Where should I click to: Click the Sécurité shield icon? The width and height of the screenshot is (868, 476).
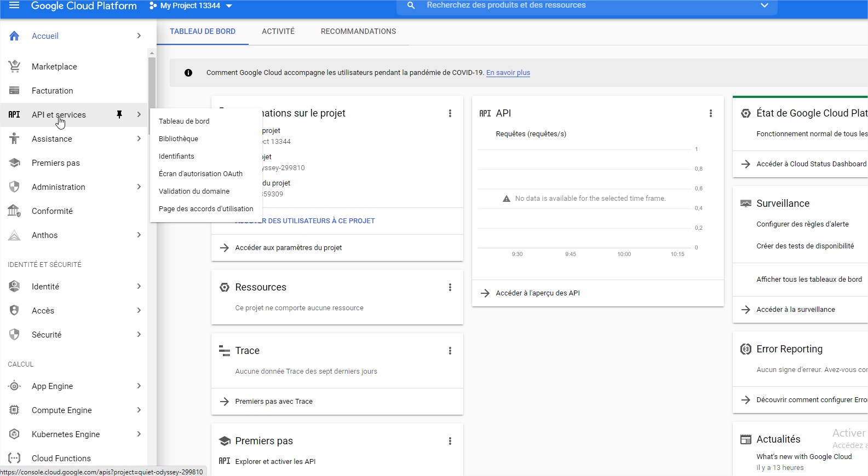point(14,334)
